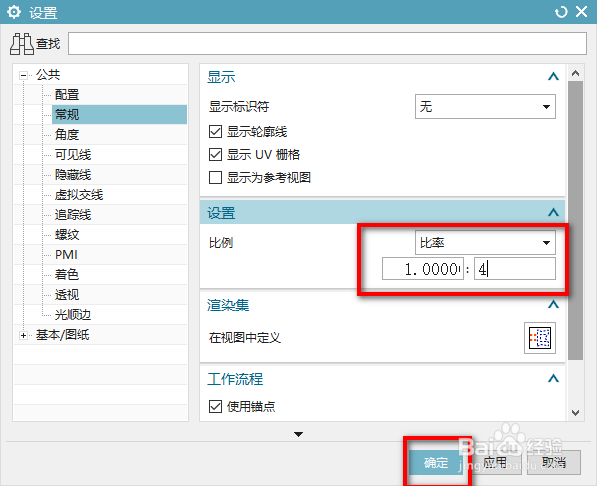Screen dimensions: 597x486
Task: Click the 取消 button
Action: tap(554, 462)
